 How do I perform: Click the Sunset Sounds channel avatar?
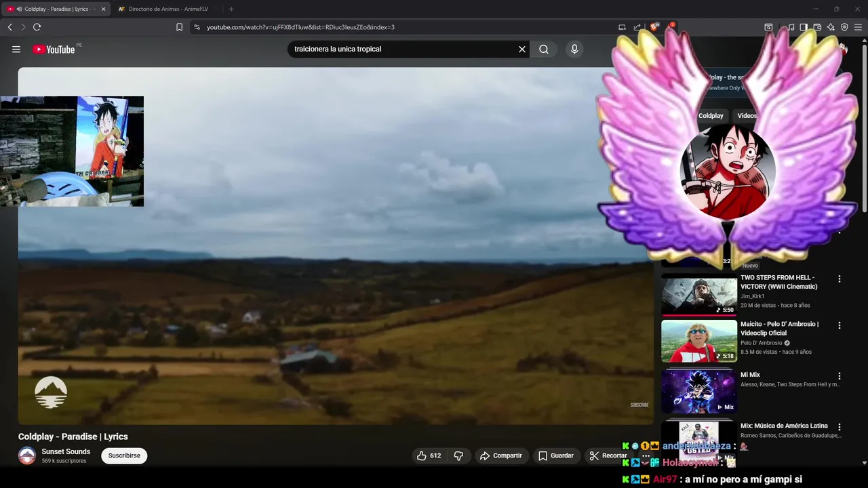(27, 455)
